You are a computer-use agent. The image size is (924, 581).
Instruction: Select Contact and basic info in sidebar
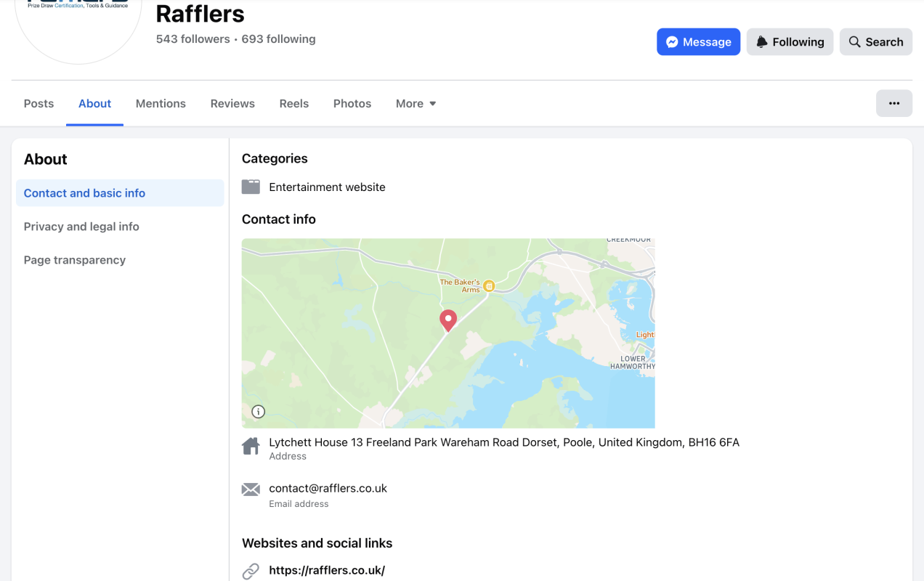point(84,192)
